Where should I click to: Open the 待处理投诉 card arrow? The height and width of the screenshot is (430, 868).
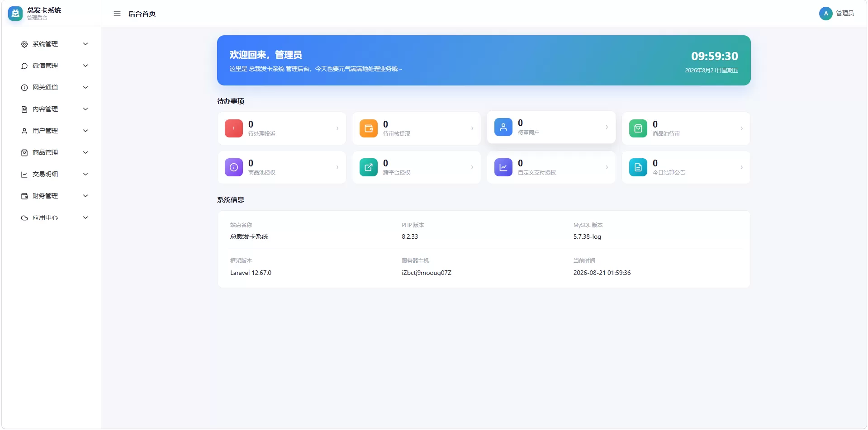(337, 128)
